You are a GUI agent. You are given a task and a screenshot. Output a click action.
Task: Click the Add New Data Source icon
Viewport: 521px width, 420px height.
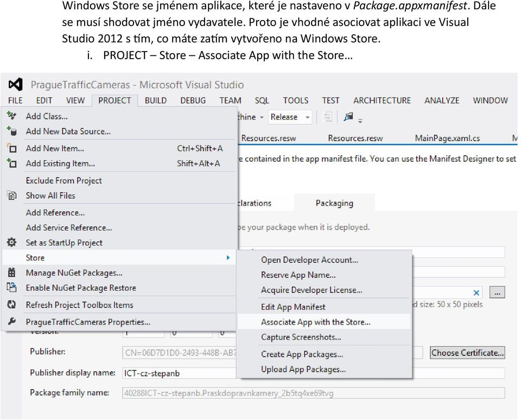point(11,131)
